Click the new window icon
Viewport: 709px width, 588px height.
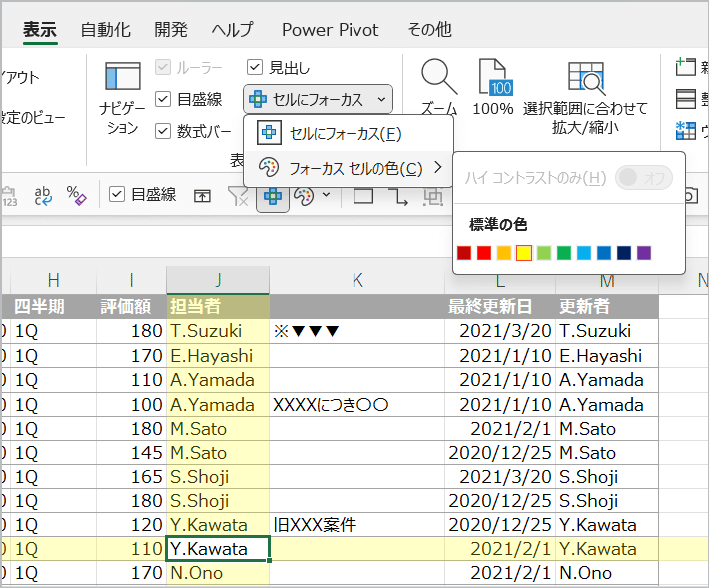tap(685, 67)
